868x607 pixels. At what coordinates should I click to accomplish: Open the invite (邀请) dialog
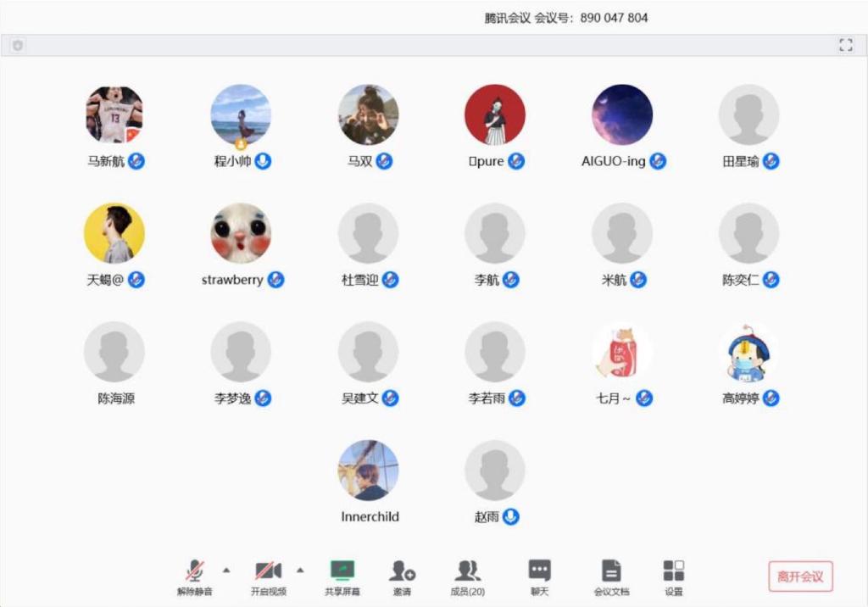(402, 576)
